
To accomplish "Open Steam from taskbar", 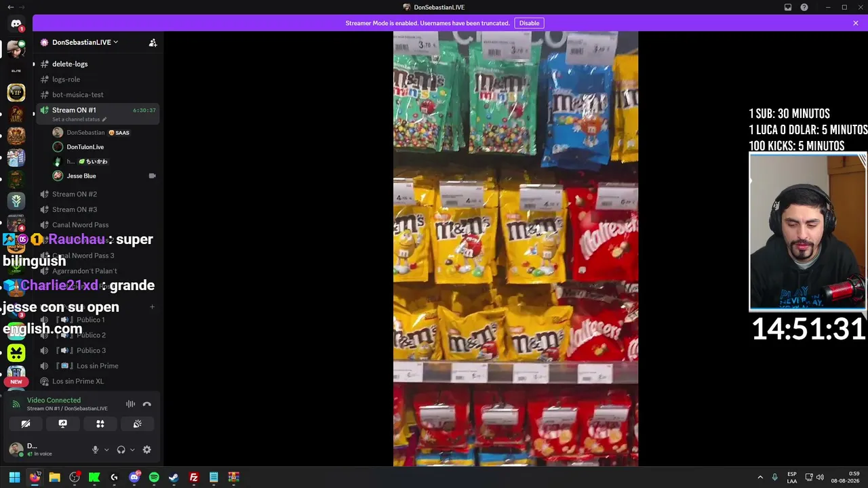I will (174, 477).
